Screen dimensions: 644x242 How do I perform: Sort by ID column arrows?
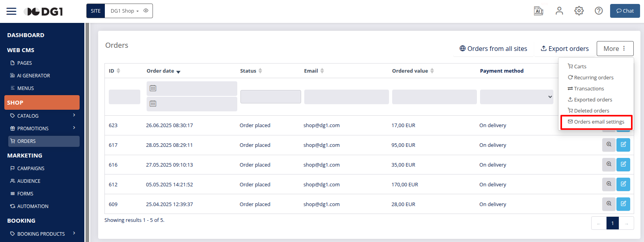(118, 71)
